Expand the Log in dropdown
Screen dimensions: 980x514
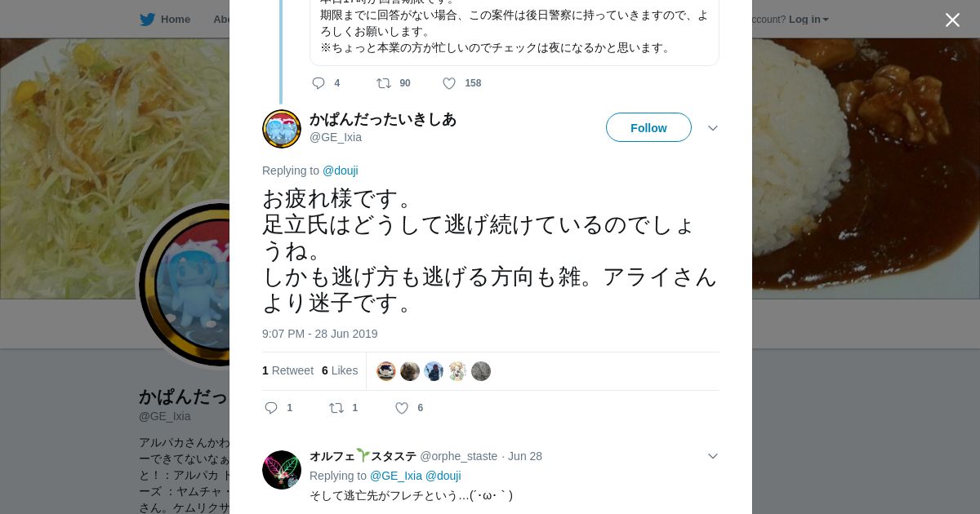pos(808,19)
